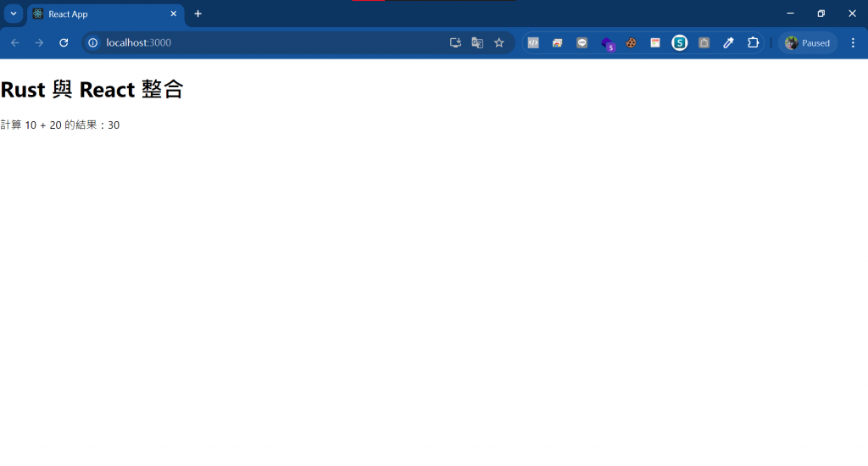Open the gray clipboard extension

coord(704,42)
